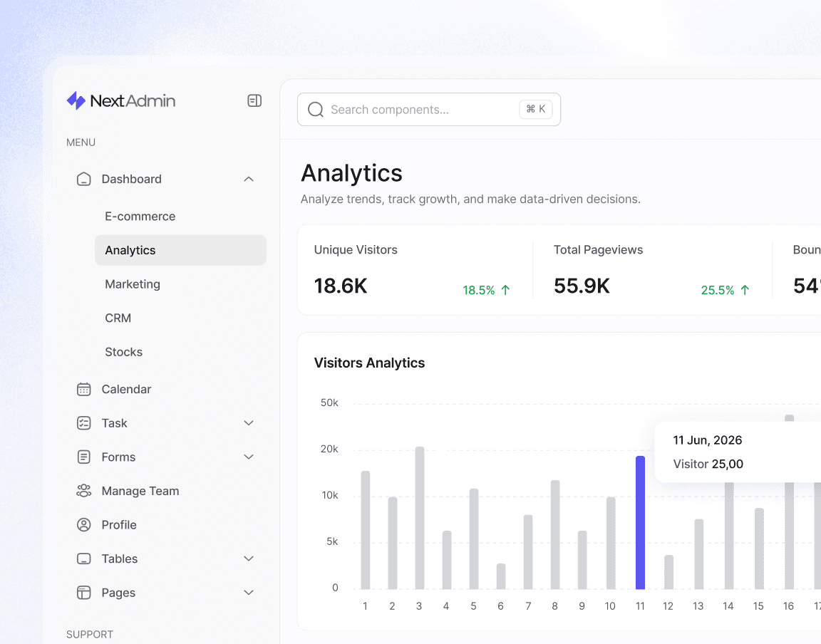Click the Analyze trends subtitle text
Screen dimensions: 821x644
pyautogui.click(x=470, y=199)
